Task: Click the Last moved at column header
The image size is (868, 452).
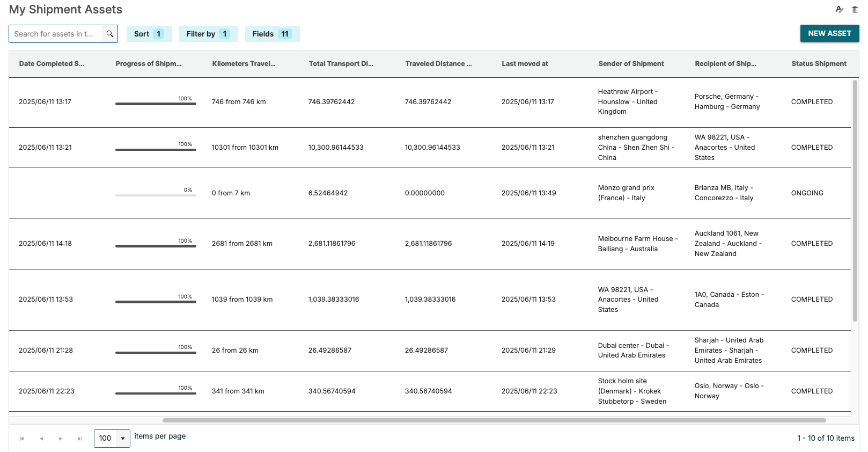Action: (x=525, y=64)
